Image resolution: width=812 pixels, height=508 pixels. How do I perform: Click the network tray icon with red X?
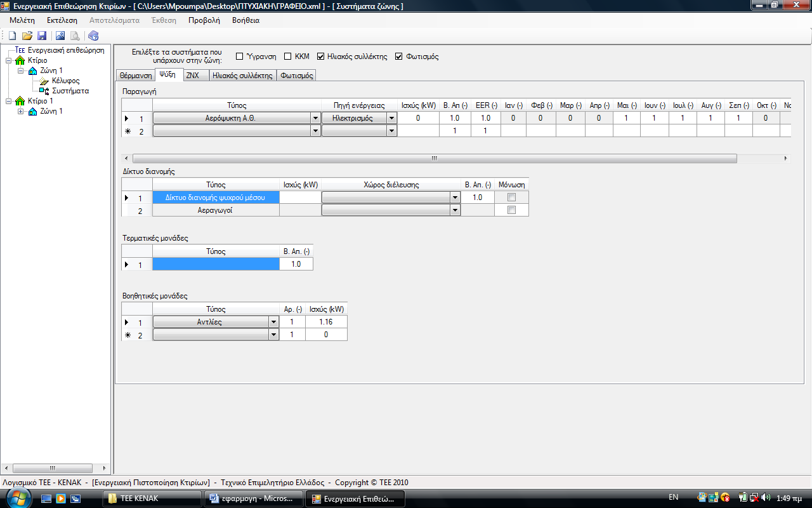[753, 498]
